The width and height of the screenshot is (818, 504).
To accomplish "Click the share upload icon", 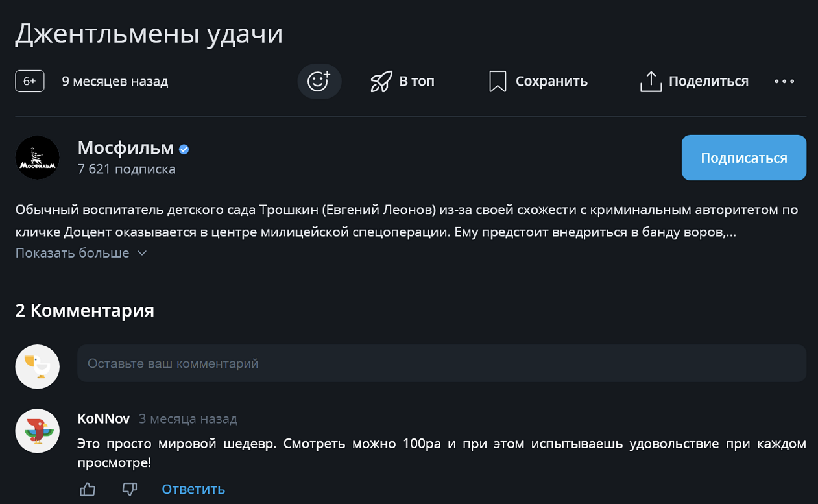I will [x=651, y=81].
